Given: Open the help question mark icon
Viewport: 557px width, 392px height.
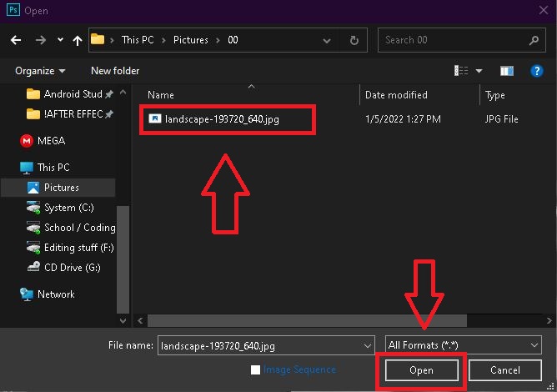Looking at the screenshot, I should point(536,71).
